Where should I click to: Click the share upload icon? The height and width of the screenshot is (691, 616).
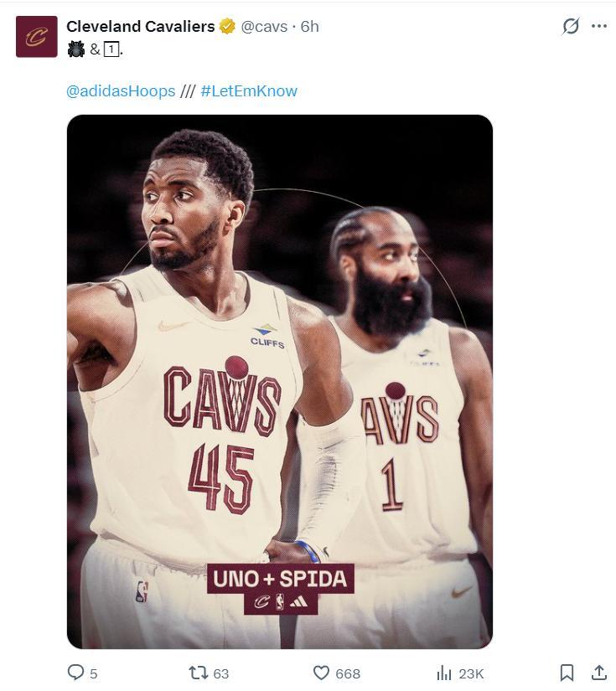pos(598,673)
